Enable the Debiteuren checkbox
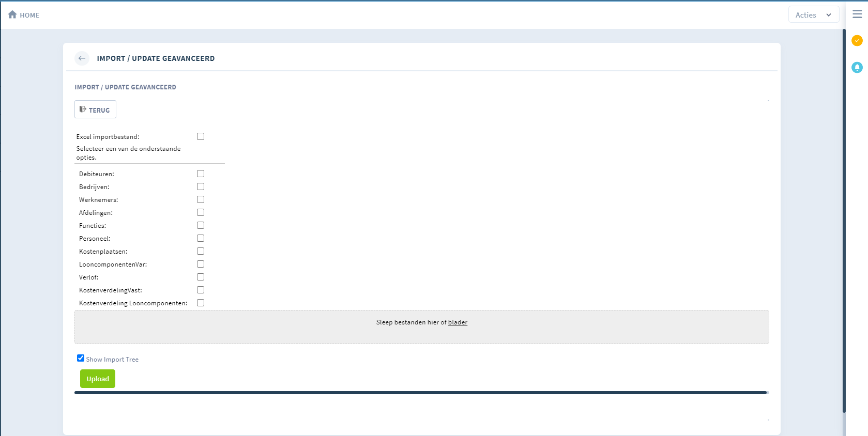The width and height of the screenshot is (868, 436). tap(201, 174)
